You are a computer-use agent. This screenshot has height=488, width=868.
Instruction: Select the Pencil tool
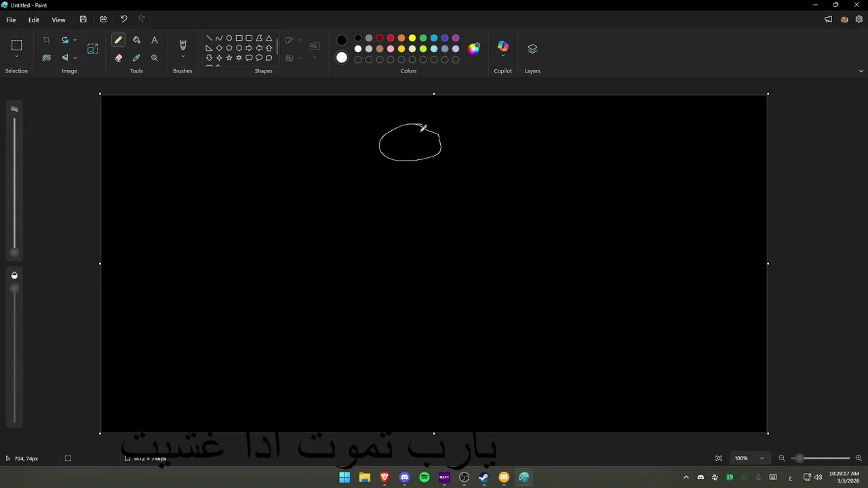[119, 40]
